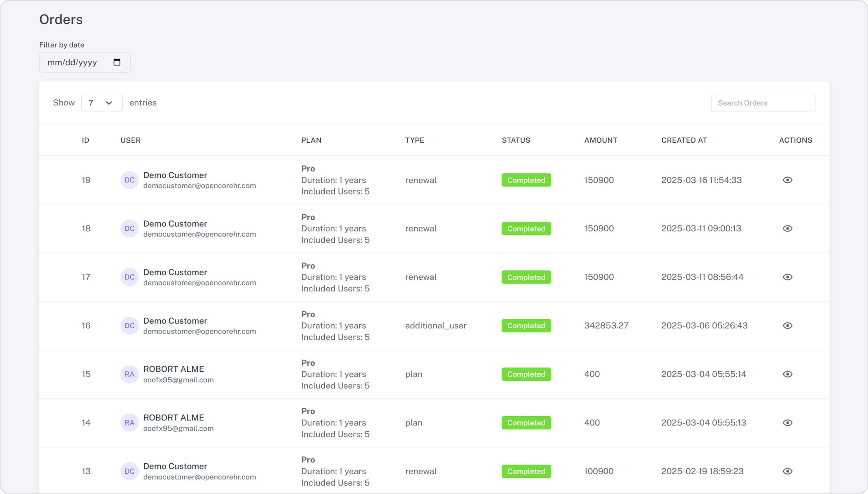View details of order 14
Image resolution: width=868 pixels, height=494 pixels.
(788, 422)
